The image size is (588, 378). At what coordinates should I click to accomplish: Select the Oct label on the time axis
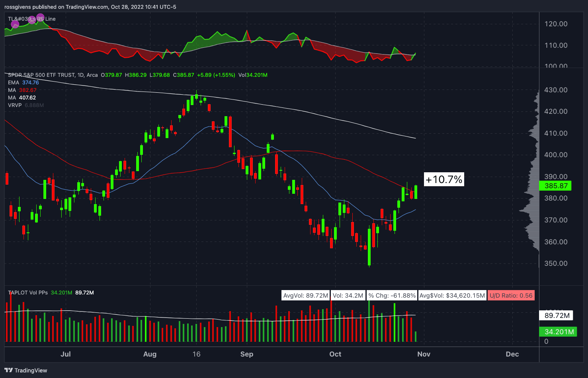point(335,354)
